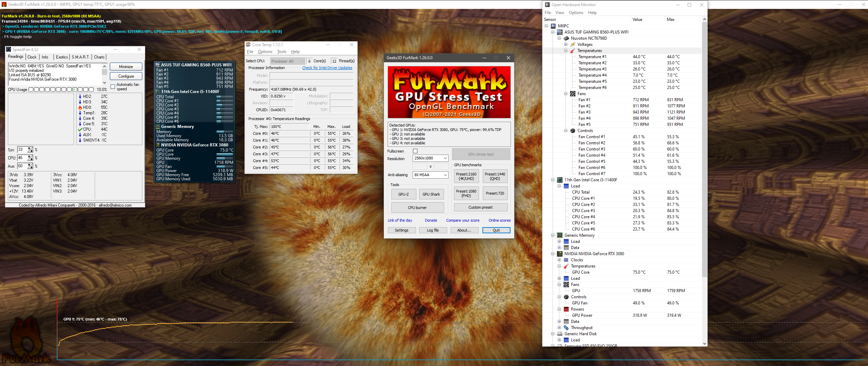Click the Voltages lightning bolt icon

click(573, 44)
